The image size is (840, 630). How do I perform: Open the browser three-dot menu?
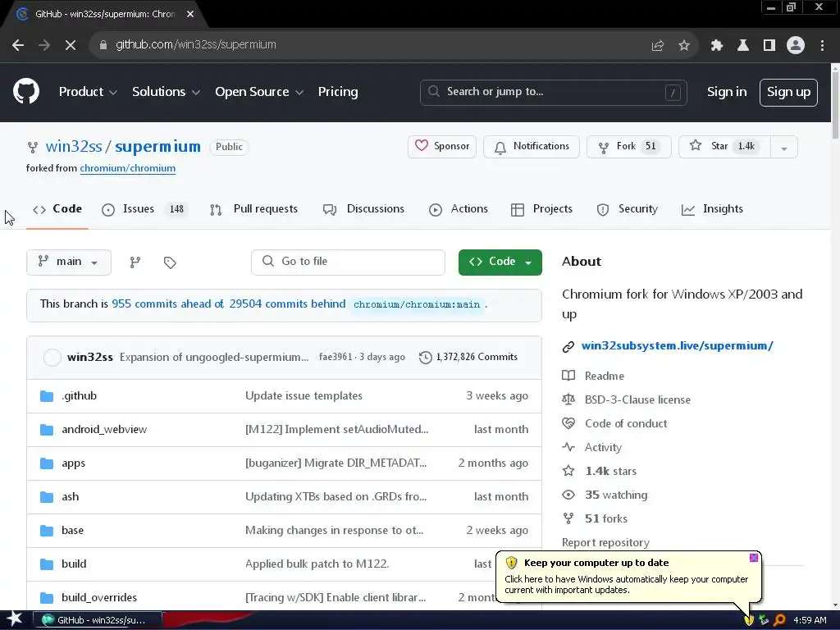822,46
